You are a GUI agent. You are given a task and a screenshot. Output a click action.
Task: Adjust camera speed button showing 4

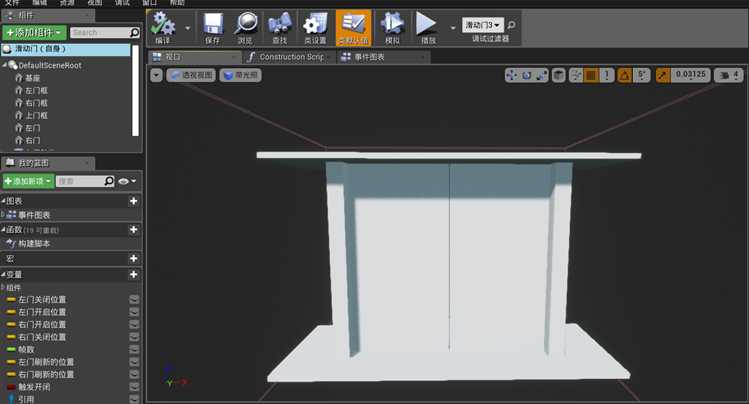tap(728, 75)
